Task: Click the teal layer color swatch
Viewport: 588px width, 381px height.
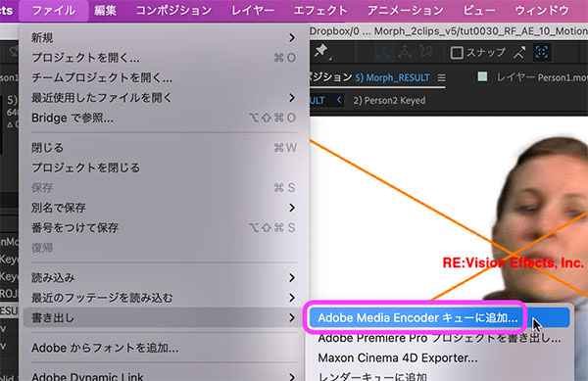Action: point(482,77)
